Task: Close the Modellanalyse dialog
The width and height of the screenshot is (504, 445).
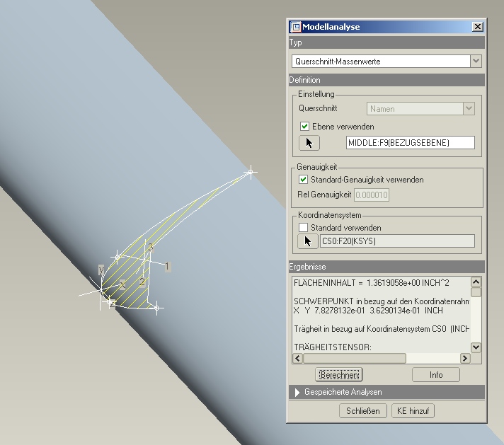Action: click(478, 27)
